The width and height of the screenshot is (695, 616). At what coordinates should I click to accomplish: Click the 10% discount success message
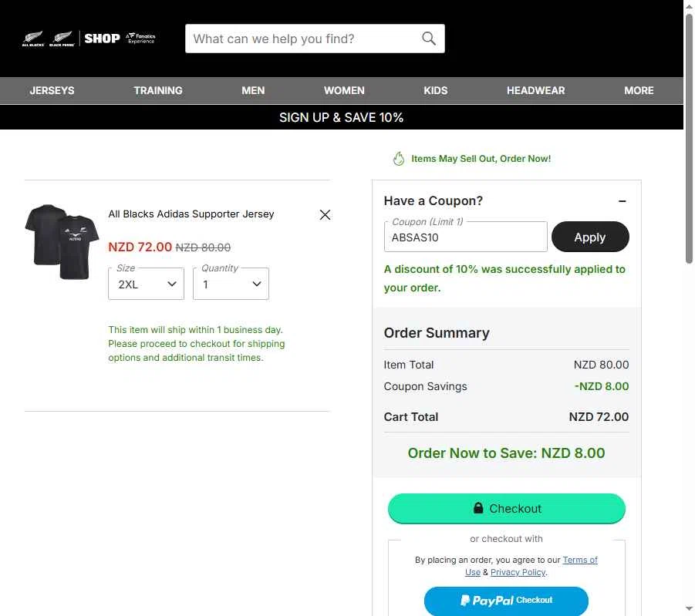pyautogui.click(x=504, y=278)
